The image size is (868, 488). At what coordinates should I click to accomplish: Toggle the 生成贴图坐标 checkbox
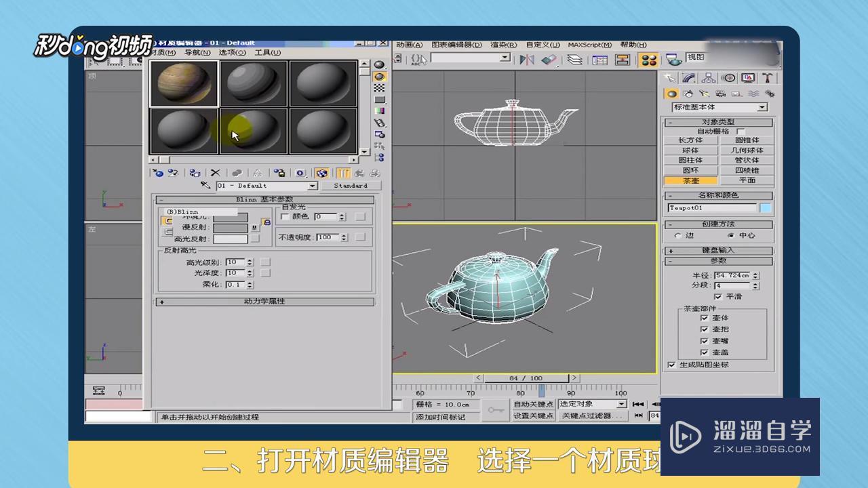coord(672,365)
